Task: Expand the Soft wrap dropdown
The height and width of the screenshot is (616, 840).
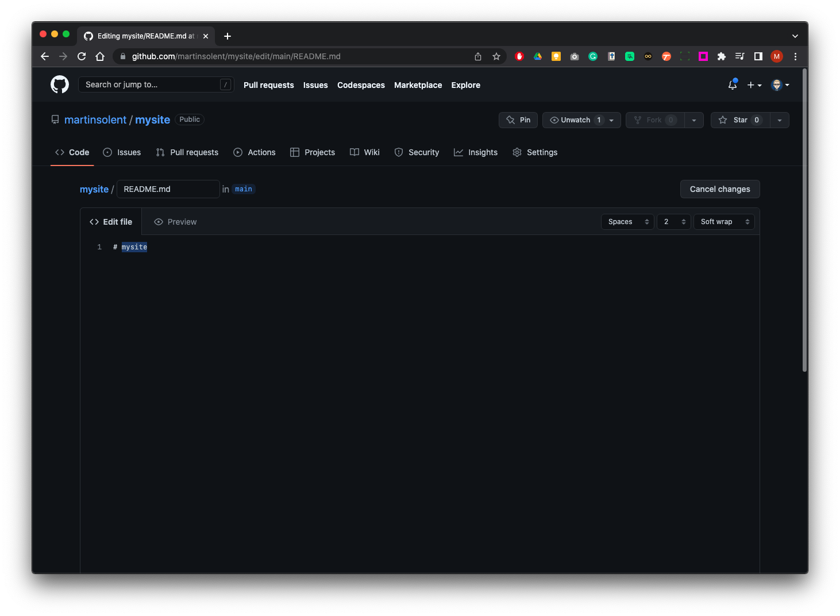Action: click(x=724, y=222)
